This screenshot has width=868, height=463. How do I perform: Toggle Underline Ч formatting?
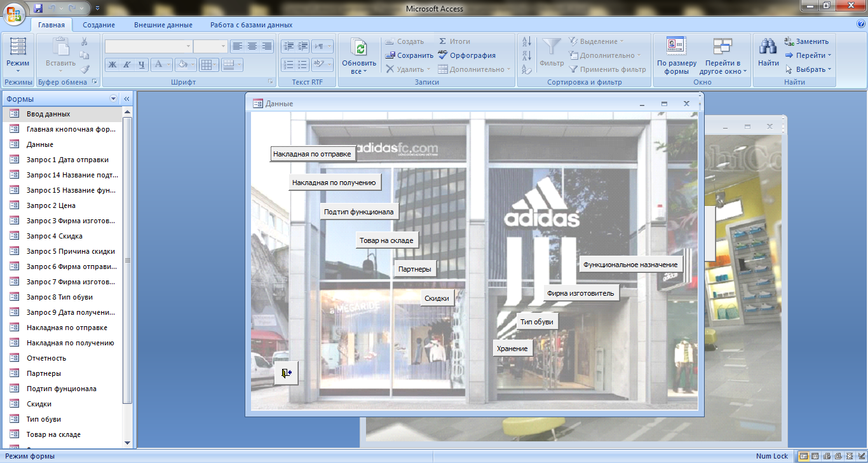(x=142, y=64)
